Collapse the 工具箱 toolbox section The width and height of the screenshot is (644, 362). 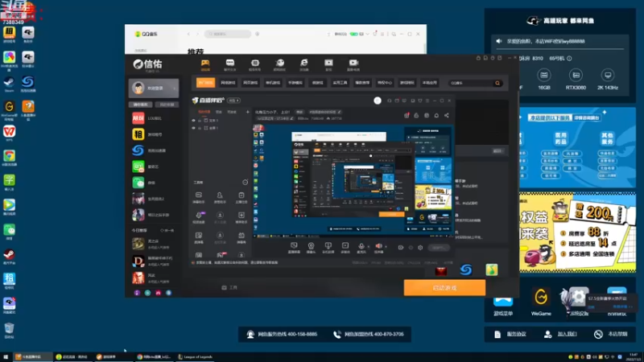coord(246,182)
